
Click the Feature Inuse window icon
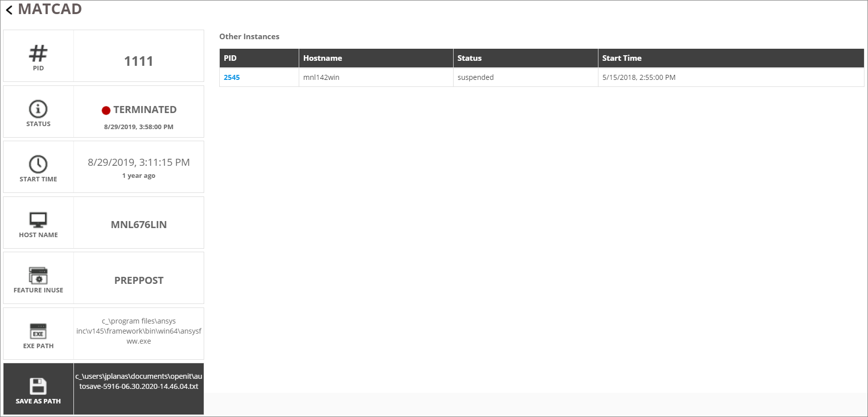tap(38, 275)
